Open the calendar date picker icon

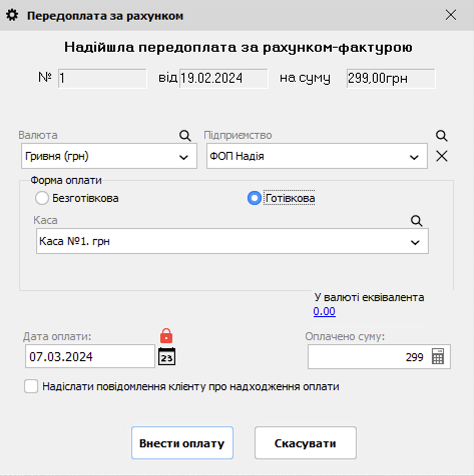(166, 356)
